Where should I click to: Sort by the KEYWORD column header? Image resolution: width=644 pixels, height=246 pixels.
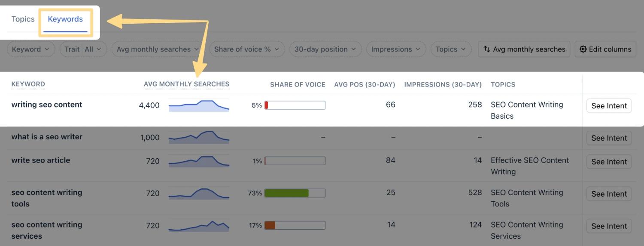pos(28,84)
